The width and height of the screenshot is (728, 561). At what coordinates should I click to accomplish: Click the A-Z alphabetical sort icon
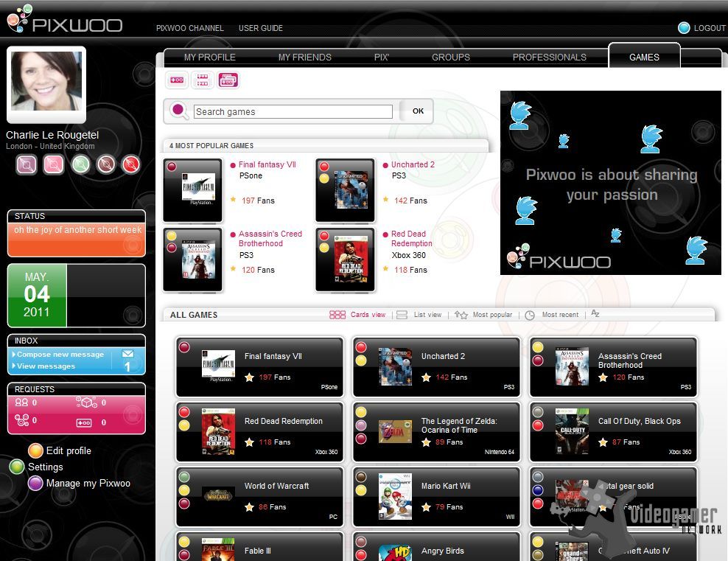coord(595,314)
